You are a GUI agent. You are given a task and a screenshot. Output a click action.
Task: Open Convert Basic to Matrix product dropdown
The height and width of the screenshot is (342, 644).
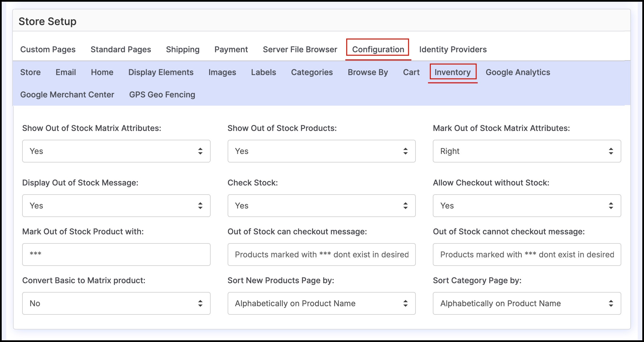pos(116,303)
